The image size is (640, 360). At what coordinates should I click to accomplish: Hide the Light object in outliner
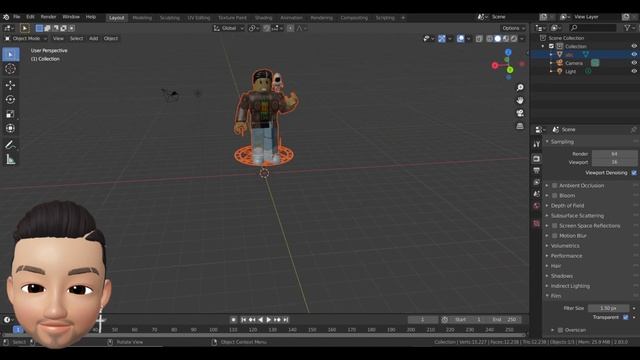point(634,71)
